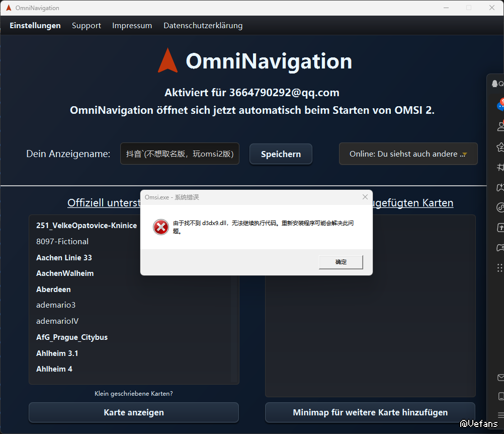
Task: Open the Support menu item
Action: point(86,25)
